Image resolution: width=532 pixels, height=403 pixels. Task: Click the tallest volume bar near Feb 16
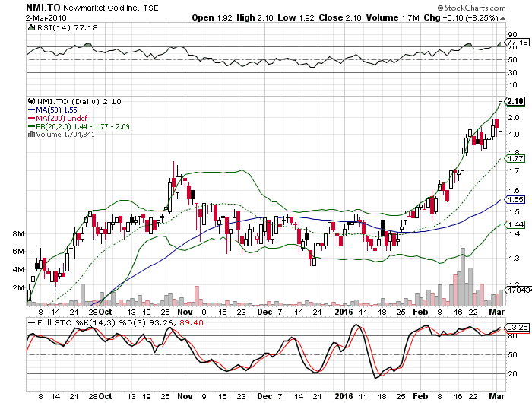463,277
